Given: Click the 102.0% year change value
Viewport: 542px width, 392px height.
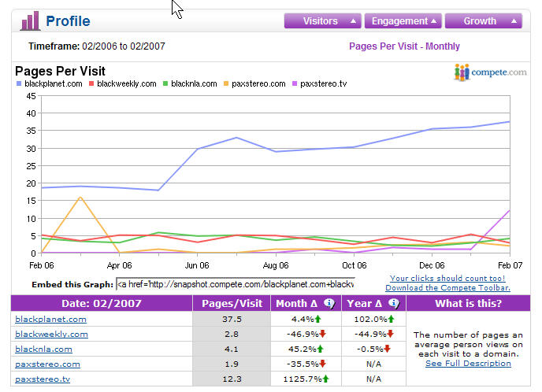Looking at the screenshot, I should 370,319.
